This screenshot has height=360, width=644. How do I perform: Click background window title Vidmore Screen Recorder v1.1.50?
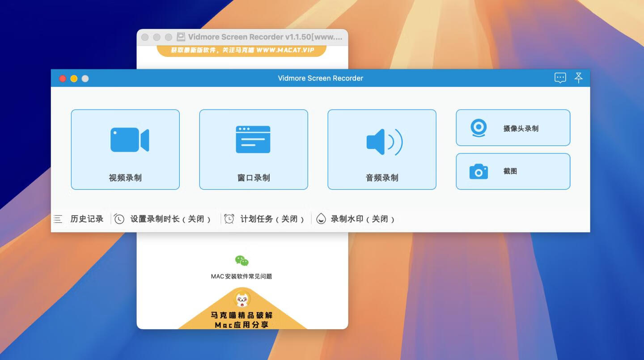pyautogui.click(x=265, y=37)
